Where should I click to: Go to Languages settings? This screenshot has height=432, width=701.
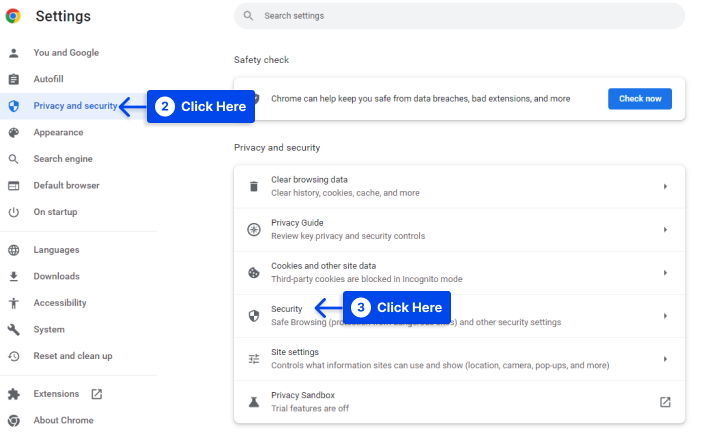(x=56, y=250)
